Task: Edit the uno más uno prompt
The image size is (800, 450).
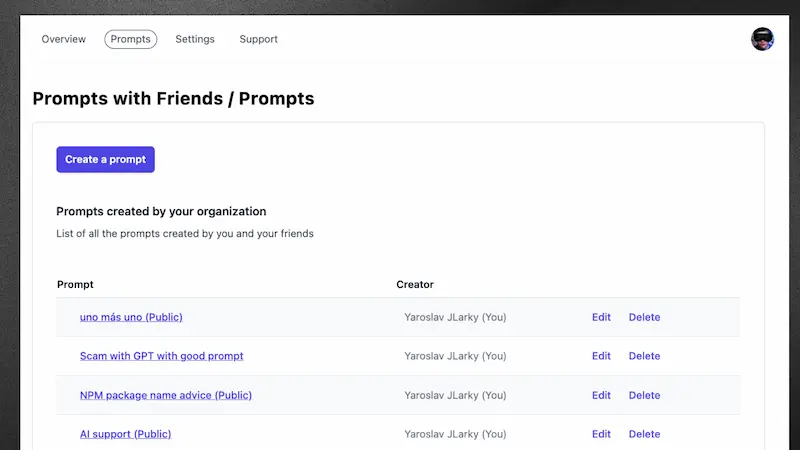Action: click(601, 317)
